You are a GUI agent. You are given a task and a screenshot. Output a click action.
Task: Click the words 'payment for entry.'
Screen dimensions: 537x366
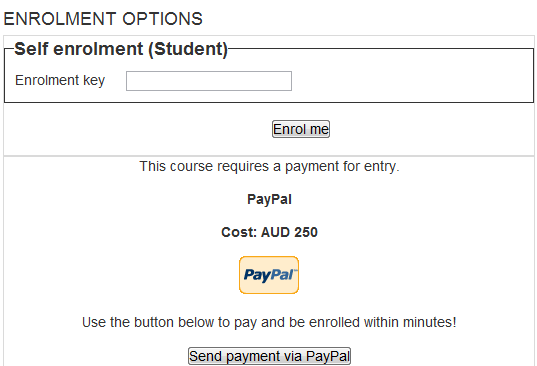pyautogui.click(x=342, y=167)
